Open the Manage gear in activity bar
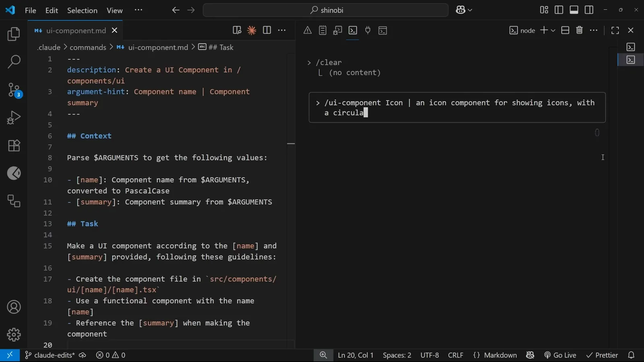Viewport: 644px width, 362px height. pyautogui.click(x=14, y=335)
